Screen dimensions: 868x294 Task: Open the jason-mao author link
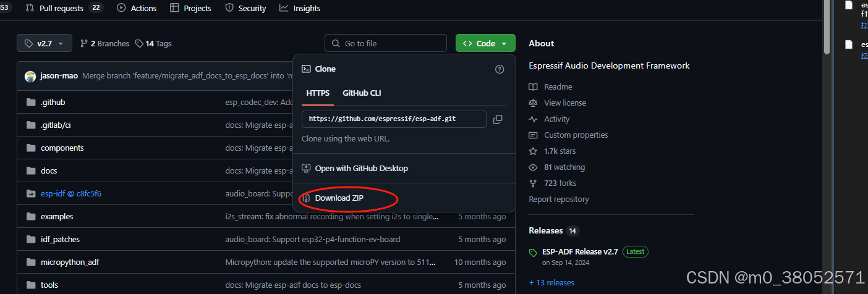click(59, 77)
